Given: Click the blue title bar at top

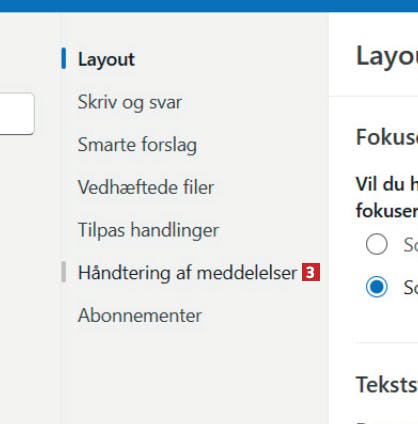Looking at the screenshot, I should pyautogui.click(x=209, y=6).
